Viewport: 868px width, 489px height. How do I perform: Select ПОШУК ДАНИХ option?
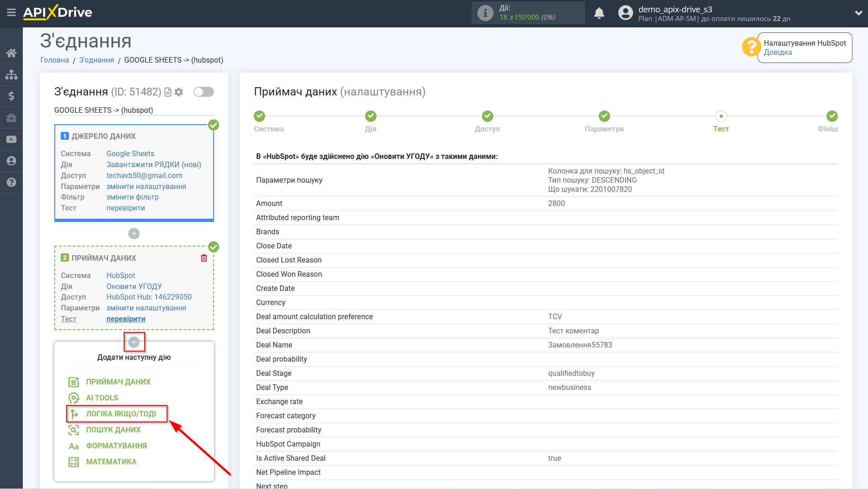tap(113, 430)
